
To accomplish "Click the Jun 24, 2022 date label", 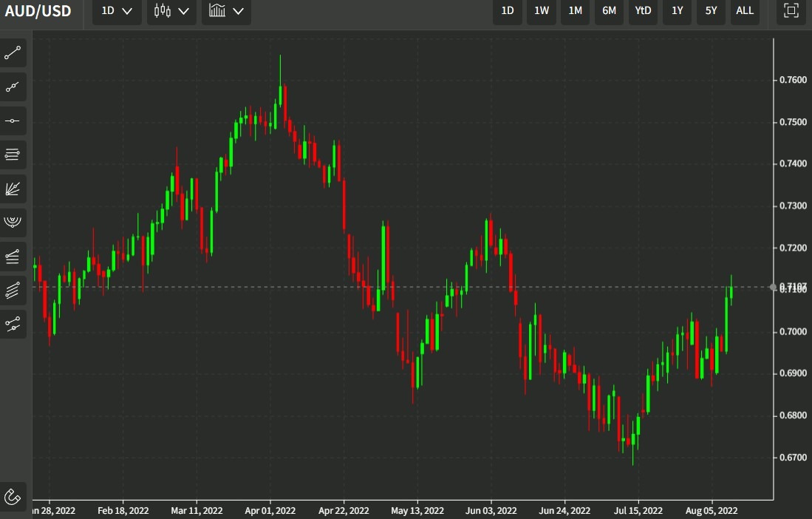I will point(564,511).
